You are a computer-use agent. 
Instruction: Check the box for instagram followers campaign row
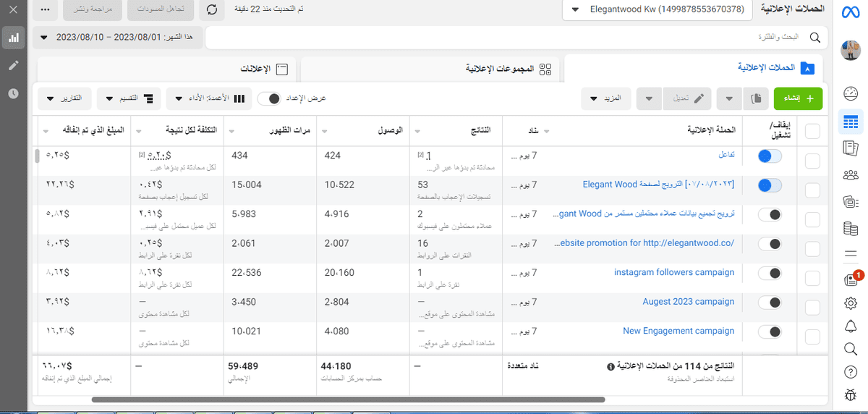pos(813,278)
